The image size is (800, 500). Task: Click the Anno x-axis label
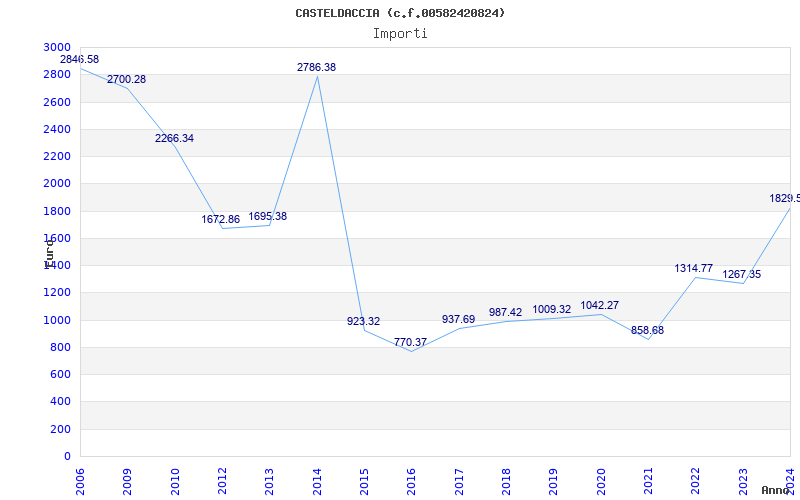[776, 491]
